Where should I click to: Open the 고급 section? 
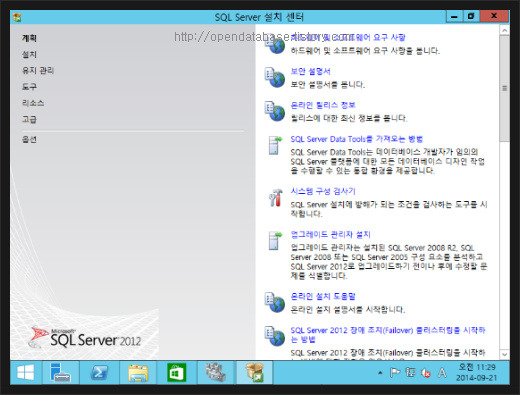29,119
